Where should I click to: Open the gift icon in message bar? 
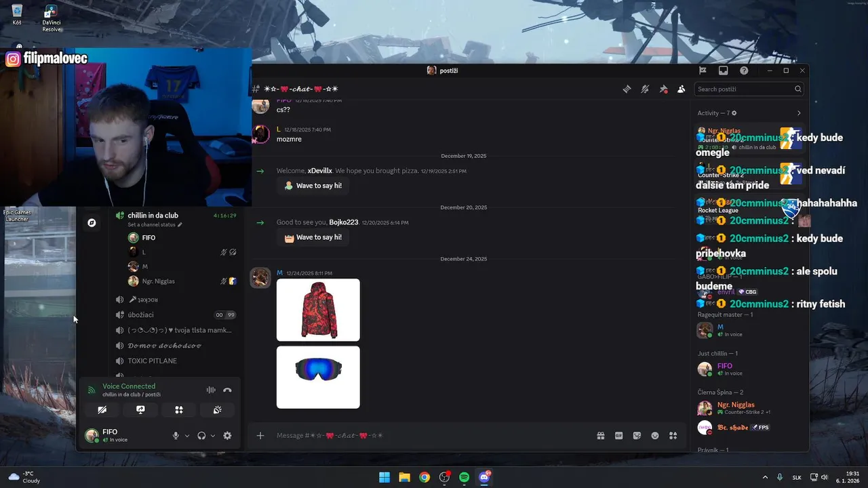coord(601,436)
